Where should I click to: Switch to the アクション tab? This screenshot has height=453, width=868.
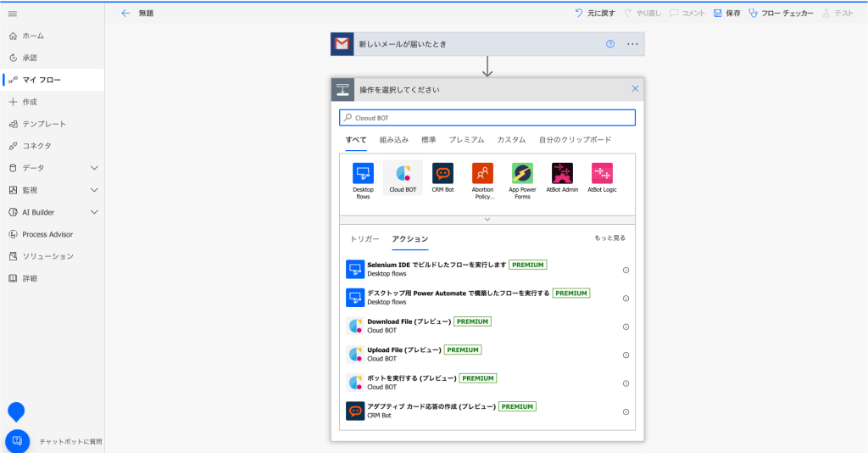point(410,239)
